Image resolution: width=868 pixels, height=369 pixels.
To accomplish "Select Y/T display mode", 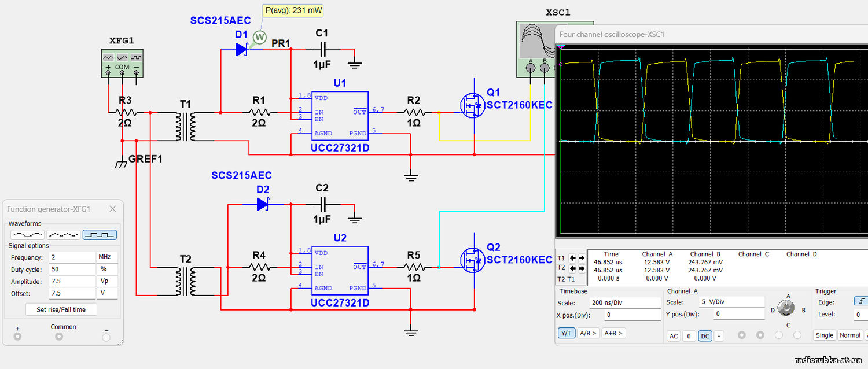I will pos(567,333).
